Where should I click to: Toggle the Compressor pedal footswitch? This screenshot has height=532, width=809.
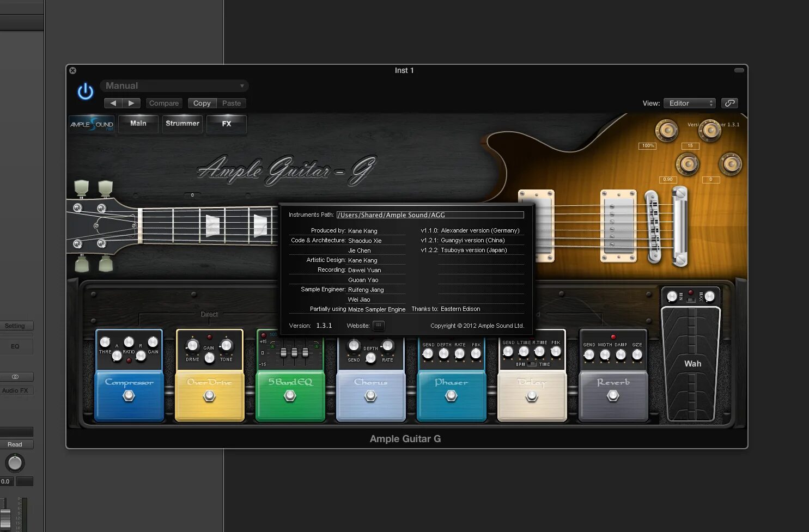click(129, 396)
